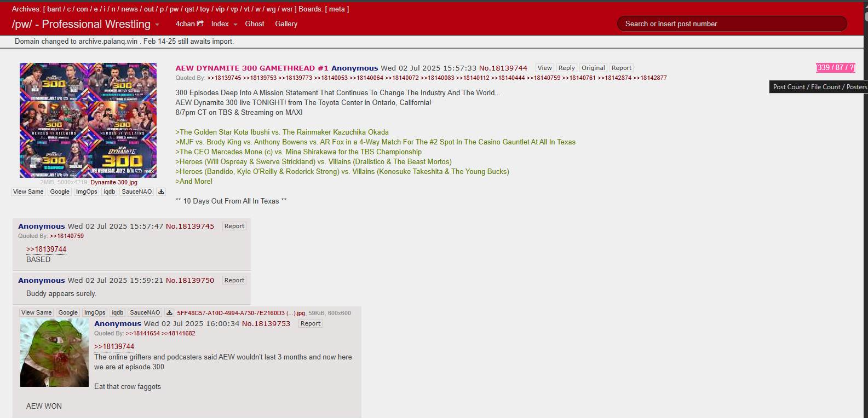Go to the Ghost page
This screenshot has height=418, width=868.
click(x=255, y=24)
